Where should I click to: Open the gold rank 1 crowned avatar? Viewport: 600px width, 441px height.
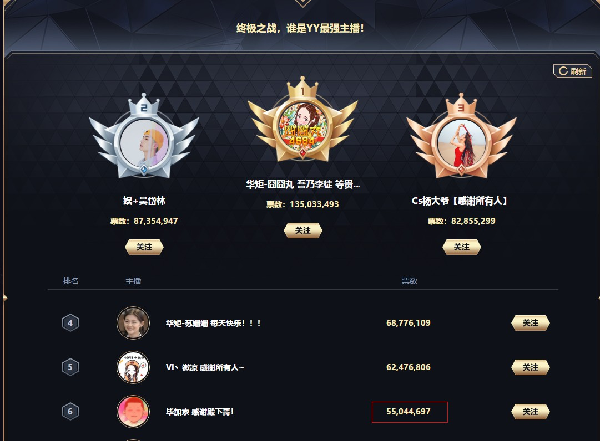coord(303,124)
